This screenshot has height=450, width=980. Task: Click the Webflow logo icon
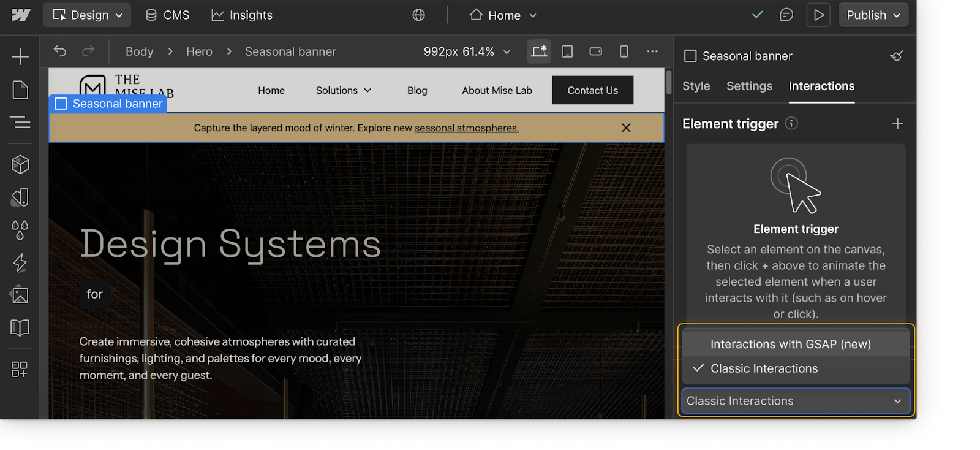click(20, 15)
